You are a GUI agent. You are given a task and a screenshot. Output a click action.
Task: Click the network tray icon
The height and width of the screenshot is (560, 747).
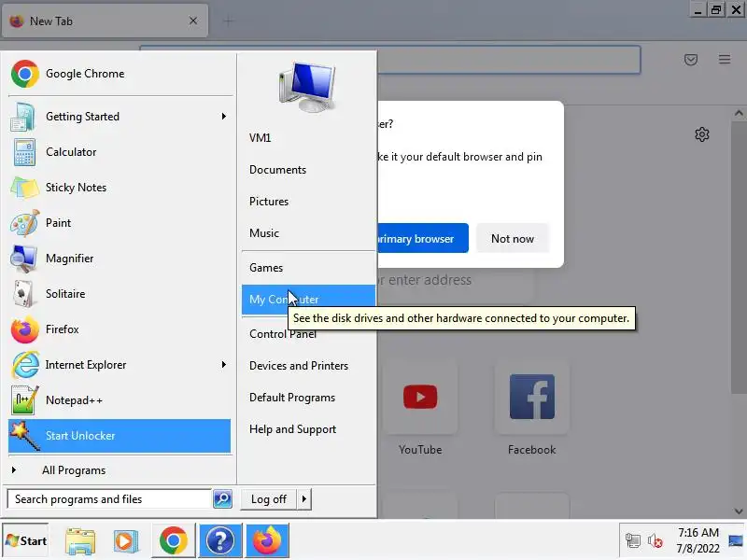633,540
